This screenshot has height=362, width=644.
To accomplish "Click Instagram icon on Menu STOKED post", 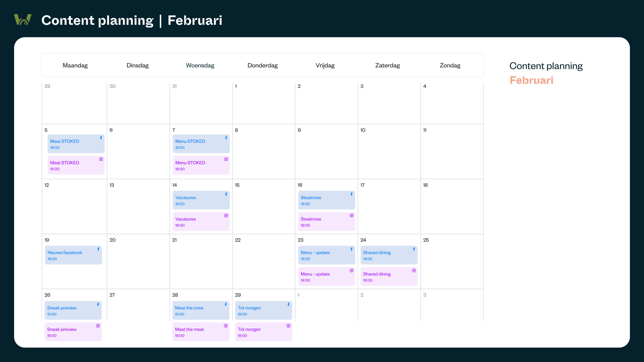I will click(226, 159).
